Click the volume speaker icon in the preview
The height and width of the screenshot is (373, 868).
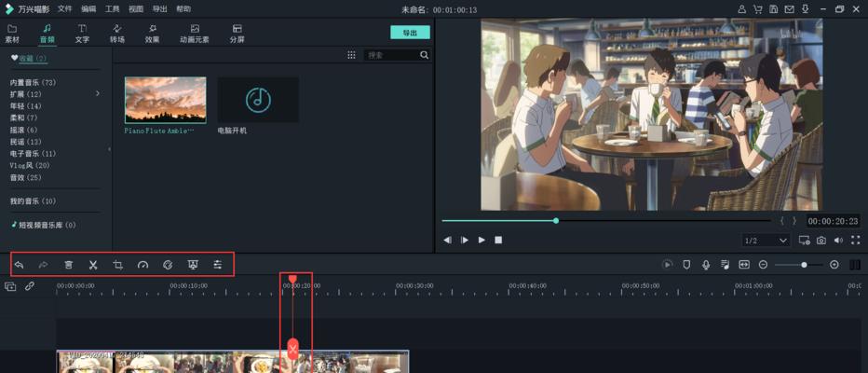[x=838, y=240]
